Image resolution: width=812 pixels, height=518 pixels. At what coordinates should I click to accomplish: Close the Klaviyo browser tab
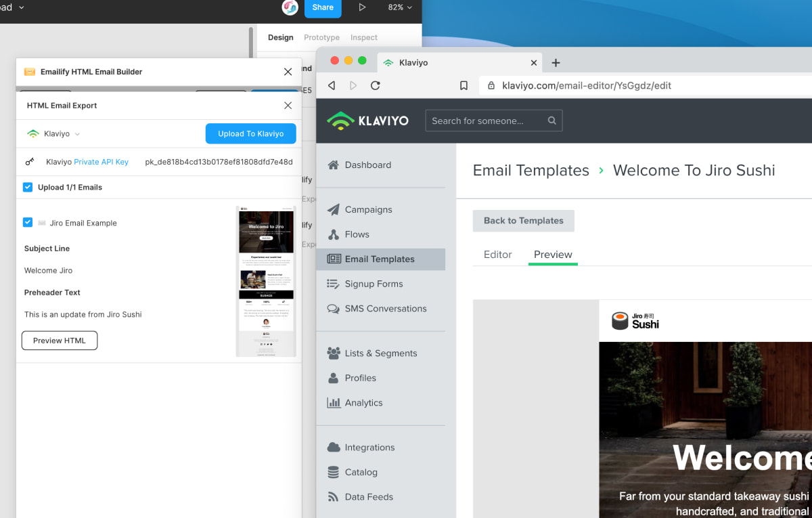(533, 63)
